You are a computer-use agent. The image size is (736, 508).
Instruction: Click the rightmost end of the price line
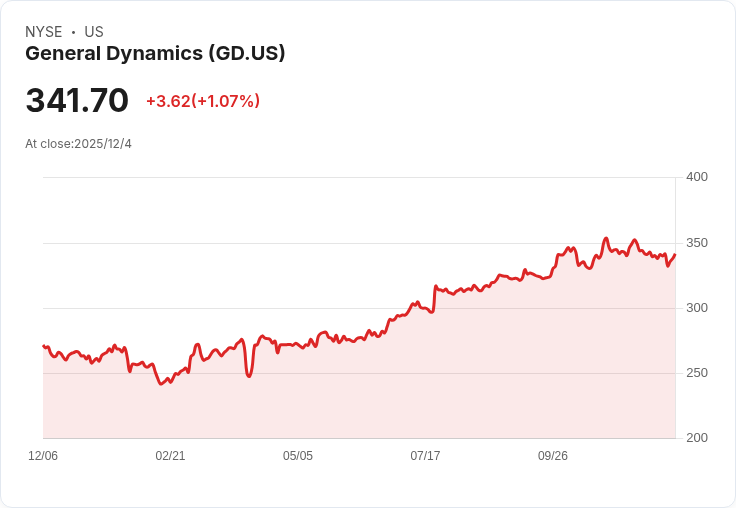pyautogui.click(x=675, y=255)
